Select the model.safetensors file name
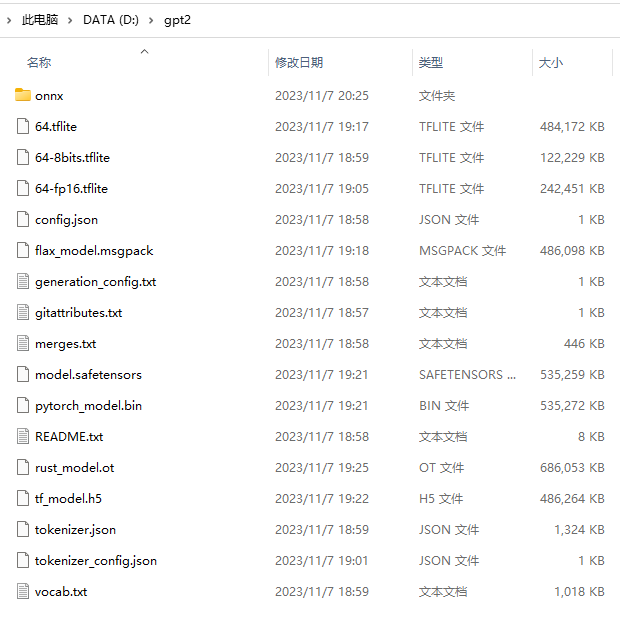 tap(88, 375)
